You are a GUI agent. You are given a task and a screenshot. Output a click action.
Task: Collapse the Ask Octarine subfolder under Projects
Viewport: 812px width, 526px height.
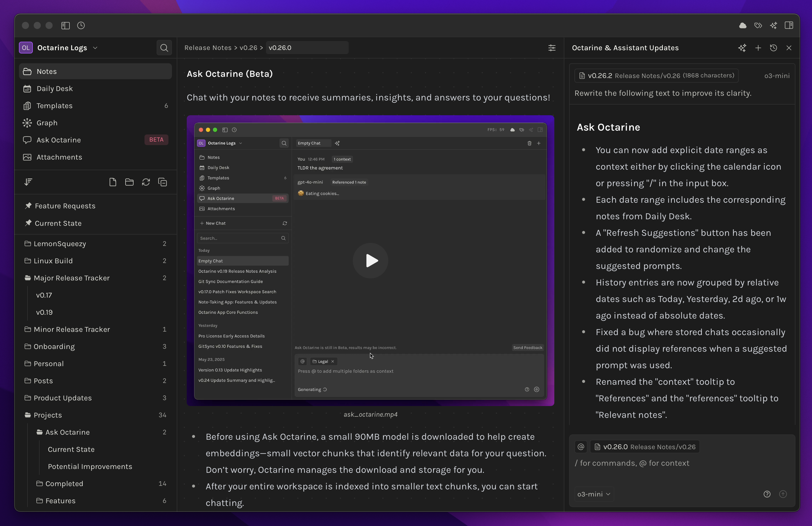(x=40, y=432)
